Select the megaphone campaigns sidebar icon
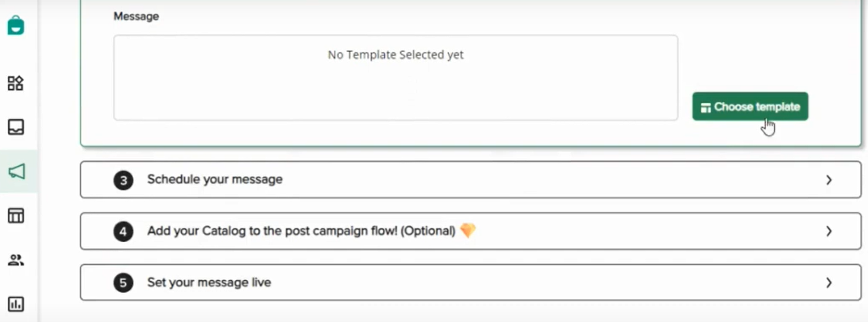 17,171
